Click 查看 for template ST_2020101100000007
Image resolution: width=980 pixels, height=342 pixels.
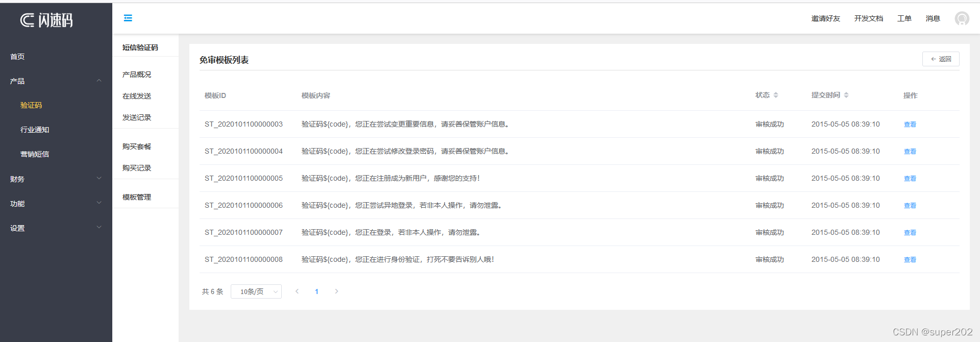pyautogui.click(x=910, y=233)
